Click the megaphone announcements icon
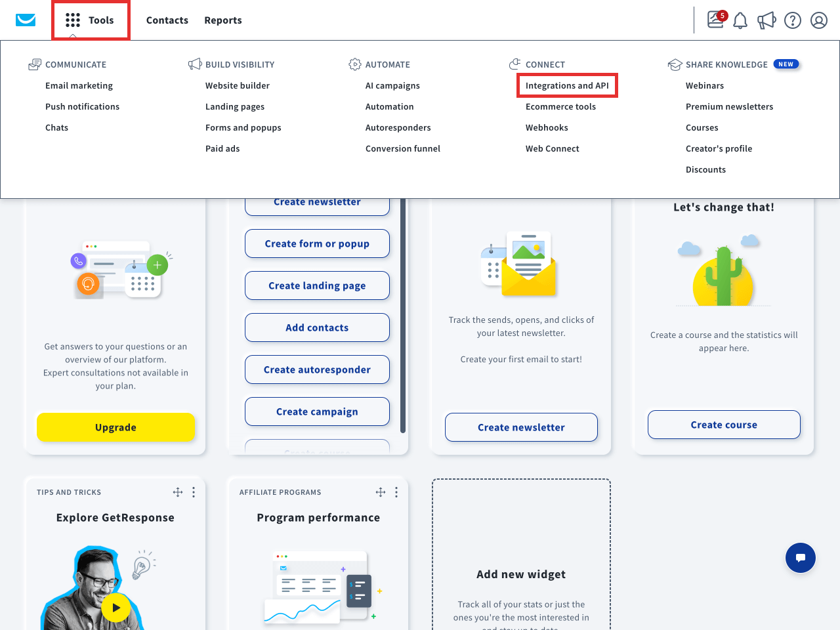The width and height of the screenshot is (840, 630). 766,20
